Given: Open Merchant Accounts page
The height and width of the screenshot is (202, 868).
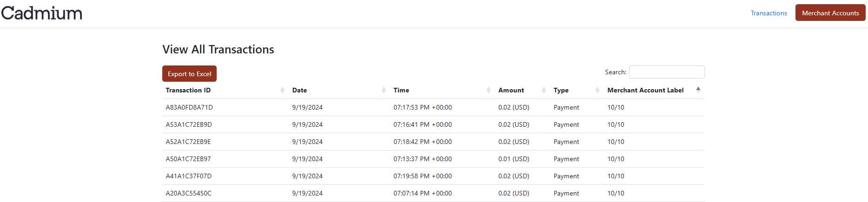Looking at the screenshot, I should (830, 13).
